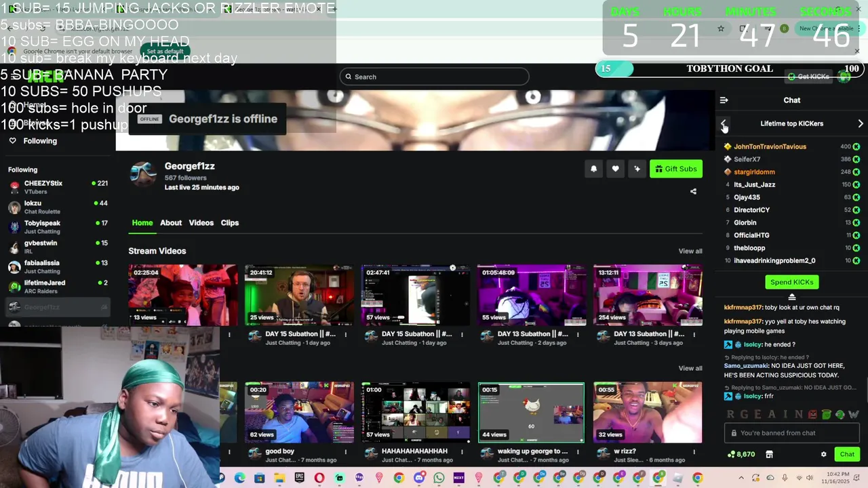868x488 pixels.
Task: Show next leaderboard with right arrow
Action: (861, 124)
